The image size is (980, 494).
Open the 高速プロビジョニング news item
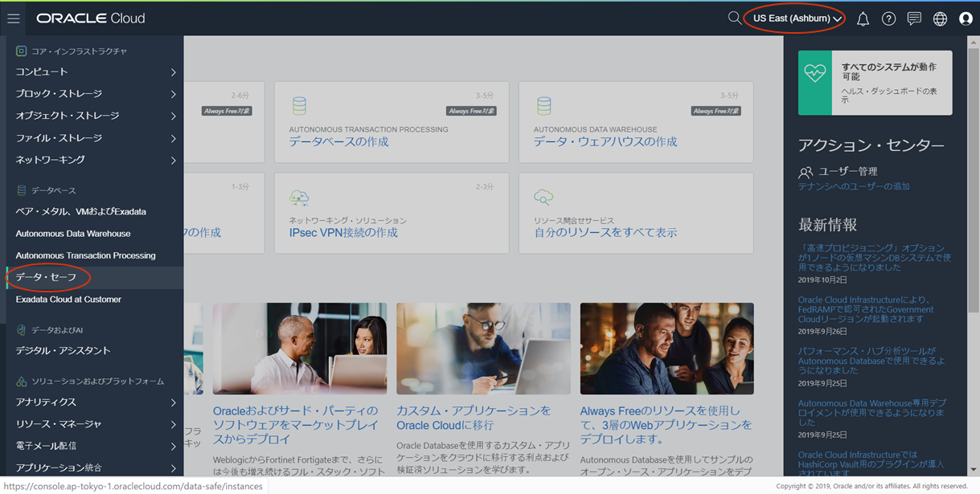875,258
